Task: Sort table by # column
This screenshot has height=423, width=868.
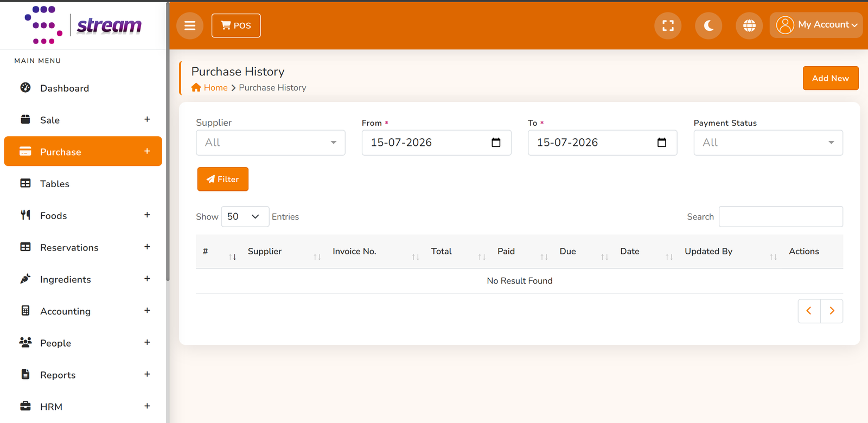Action: point(219,252)
